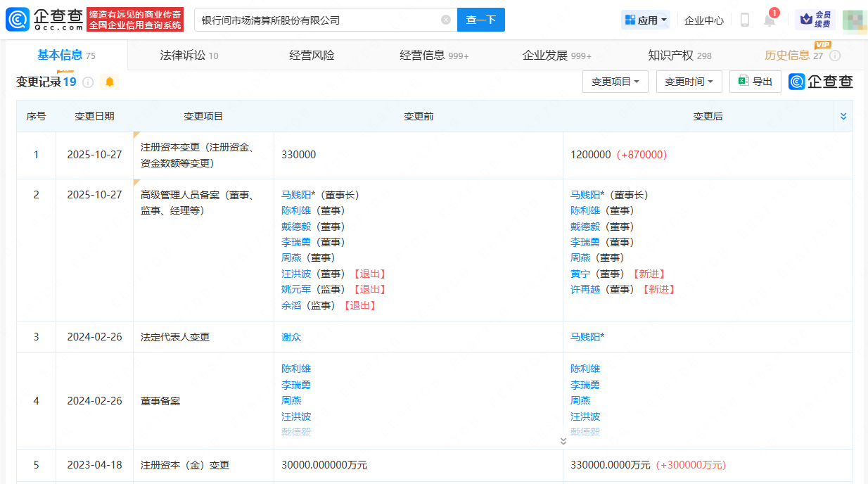Switch to the 知识产权 tab

pyautogui.click(x=679, y=56)
